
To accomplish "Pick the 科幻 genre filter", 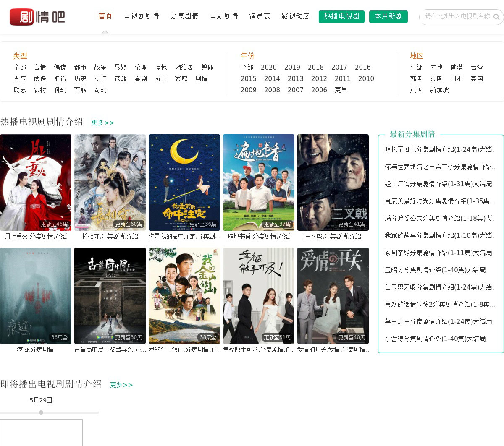I will coord(60,90).
